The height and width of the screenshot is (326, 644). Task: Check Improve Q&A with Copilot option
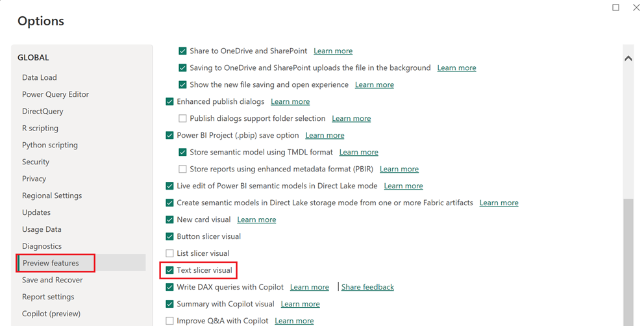click(170, 321)
